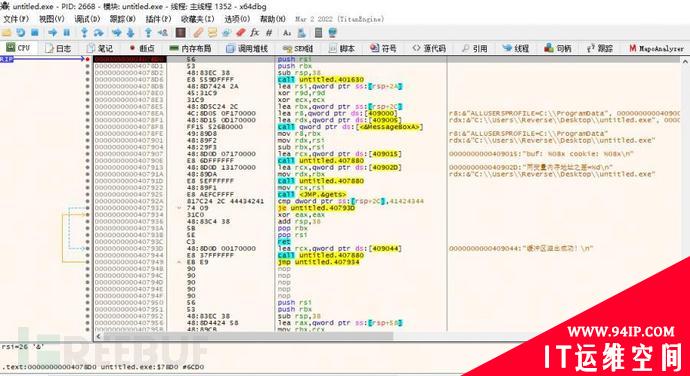The height and width of the screenshot is (376, 690).
Task: Click the disassembly vertical scrollbar up arrow
Action: [x=685, y=61]
